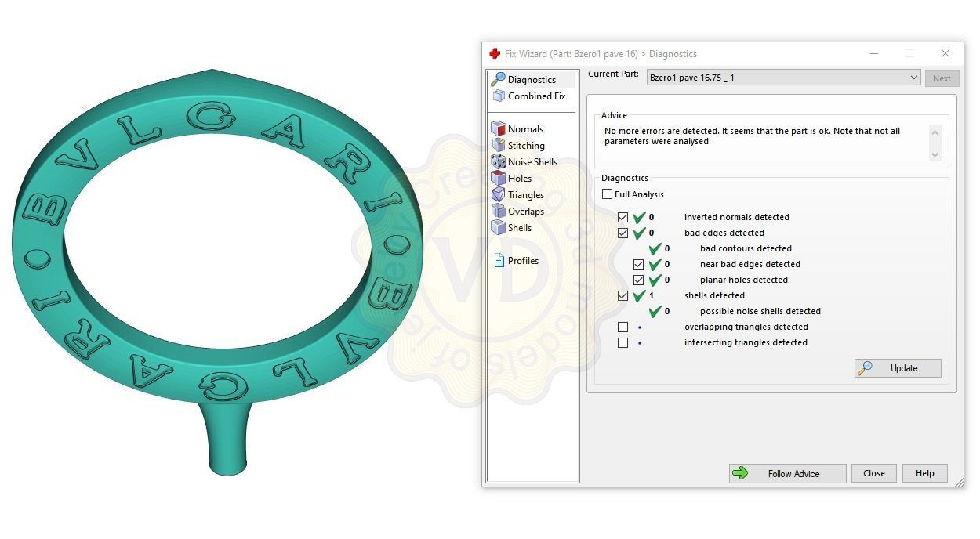Screen dimensions: 980x539
Task: Toggle near bad edges detected checkbox
Action: [x=639, y=264]
